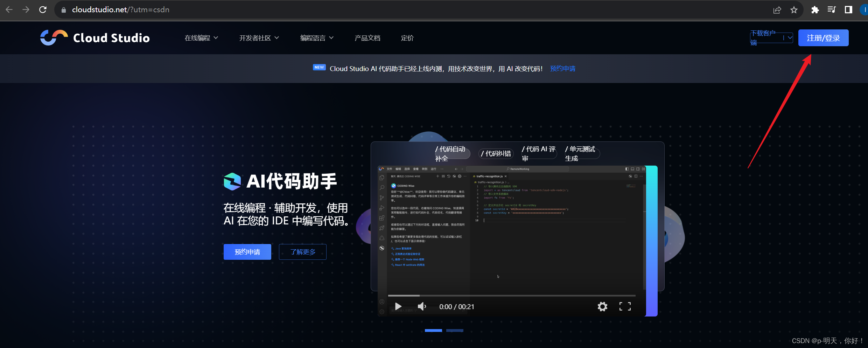
Task: Select the / 代码自动补全 tab
Action: click(x=452, y=154)
